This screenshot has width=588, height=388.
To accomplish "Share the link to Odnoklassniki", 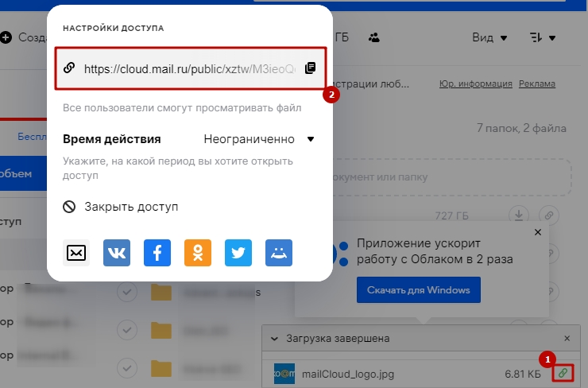I will [x=198, y=253].
